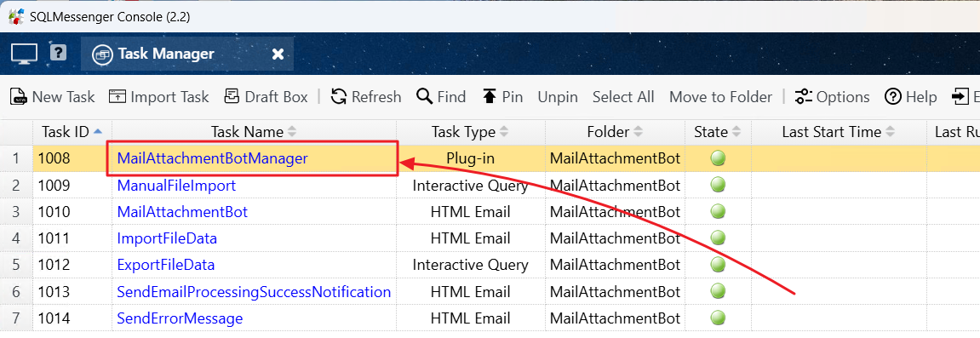The height and width of the screenshot is (338, 980).
Task: Open the Draft Box
Action: 266,97
